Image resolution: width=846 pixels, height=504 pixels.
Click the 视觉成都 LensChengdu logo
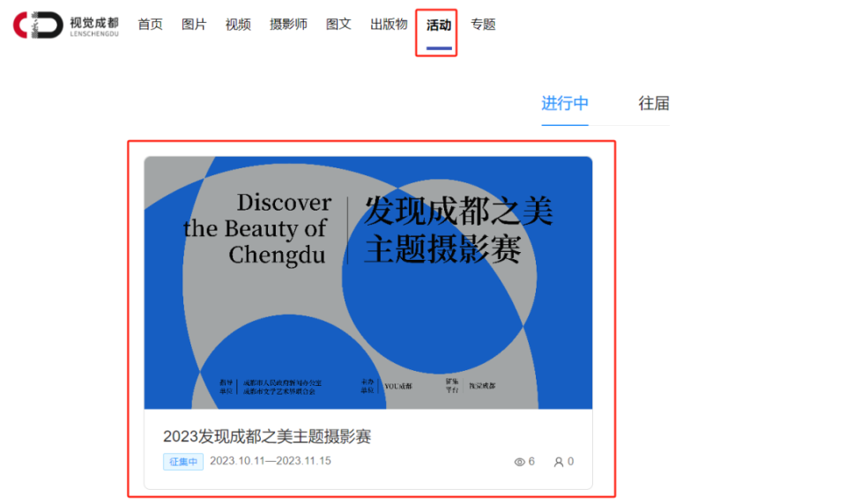point(66,25)
